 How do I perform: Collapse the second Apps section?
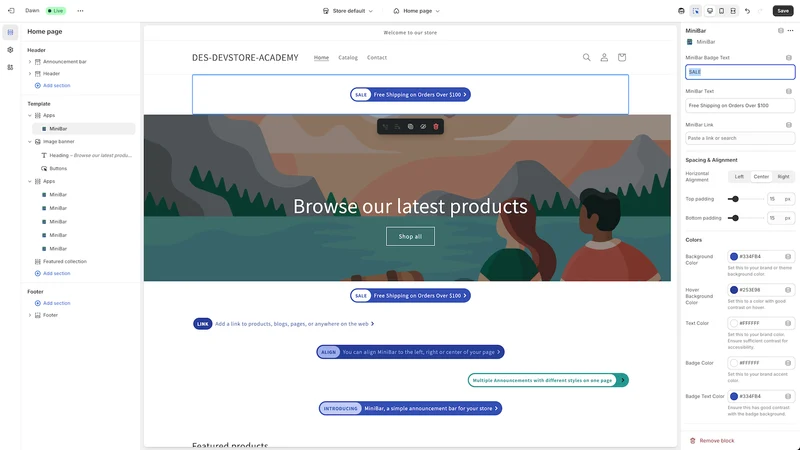[30, 181]
